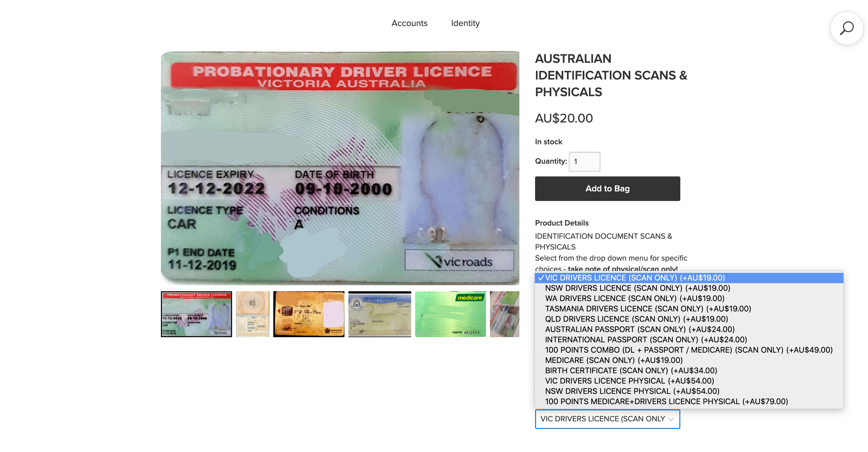Select the probationary licence thumbnail
Viewport: 868px width, 452px height.
[x=197, y=314]
